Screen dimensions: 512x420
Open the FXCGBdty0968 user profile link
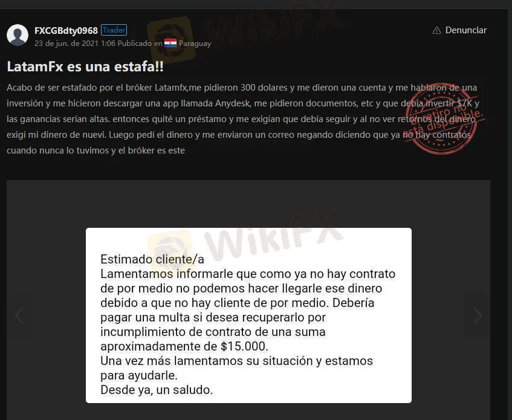point(66,30)
